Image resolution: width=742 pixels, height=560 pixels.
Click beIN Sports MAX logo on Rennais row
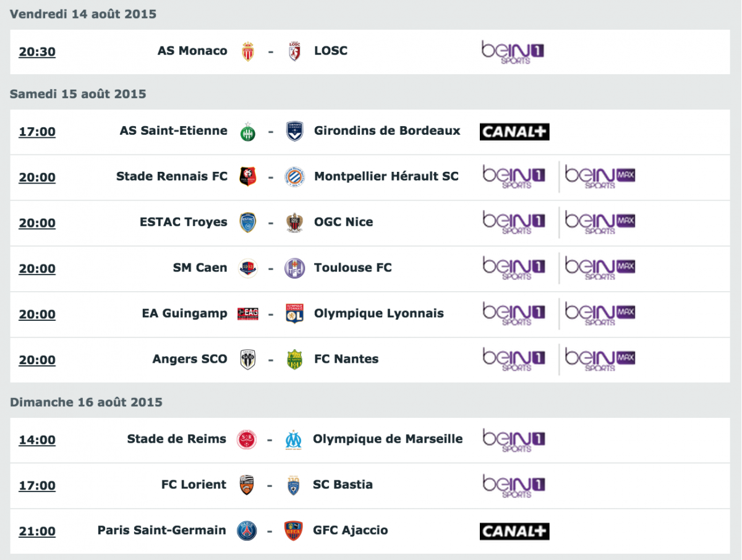(600, 177)
